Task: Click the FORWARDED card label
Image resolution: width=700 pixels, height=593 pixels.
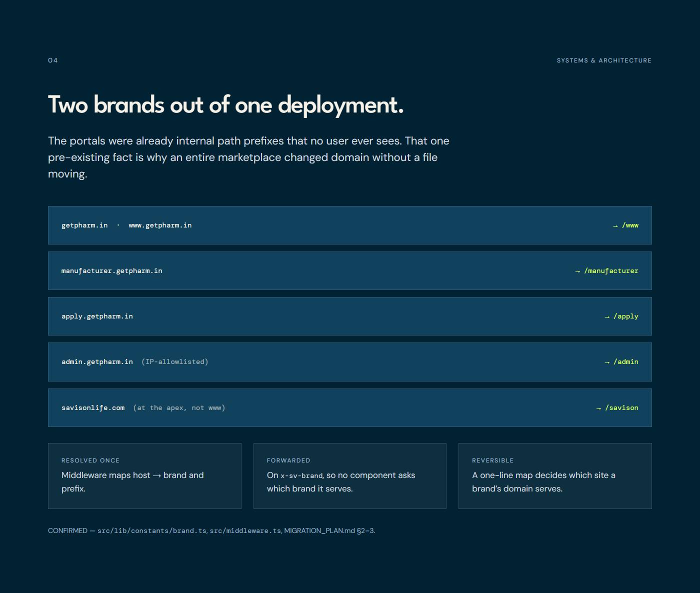Action: (288, 460)
